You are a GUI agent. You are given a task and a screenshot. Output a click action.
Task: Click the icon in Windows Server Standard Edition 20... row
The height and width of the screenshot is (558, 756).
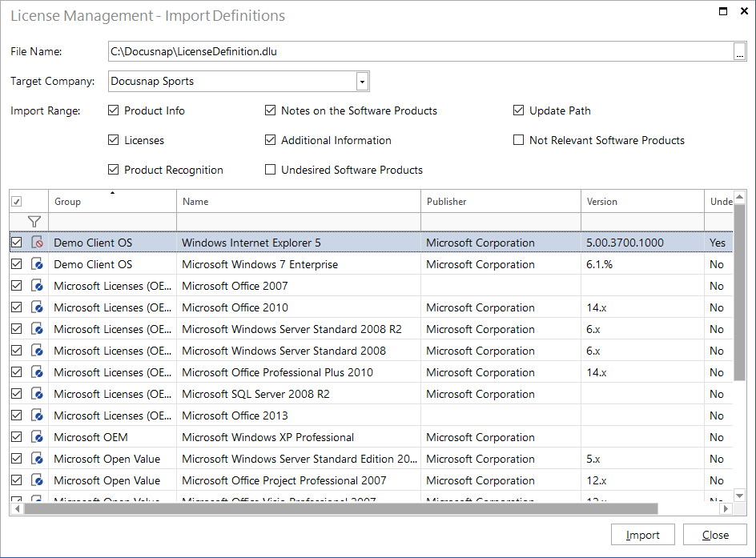(x=37, y=459)
